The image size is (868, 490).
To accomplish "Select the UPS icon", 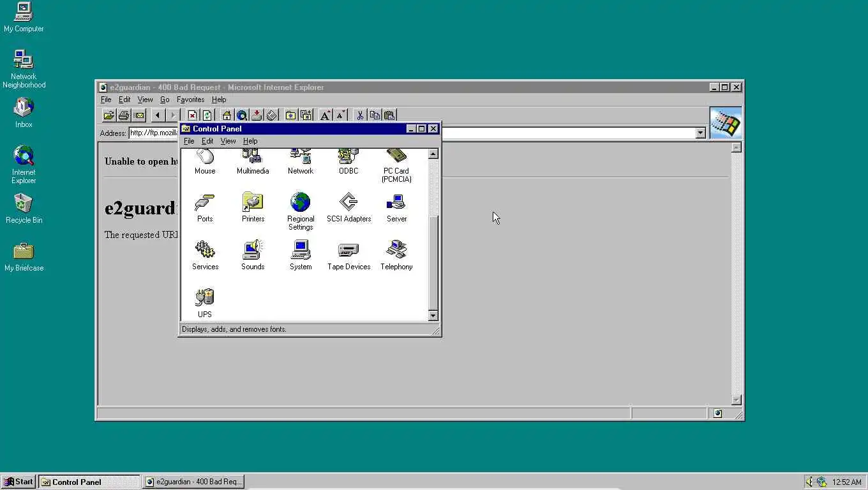I will [205, 303].
